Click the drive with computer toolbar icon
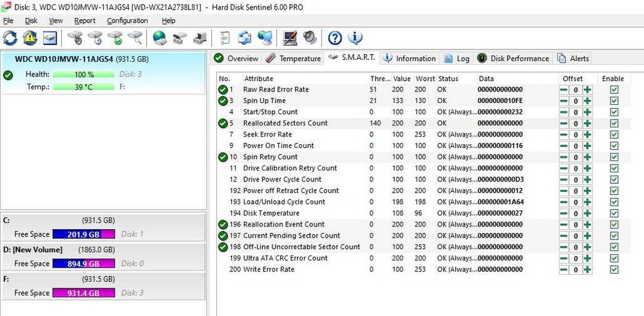Image resolution: width=644 pixels, height=316 pixels. pos(200,38)
